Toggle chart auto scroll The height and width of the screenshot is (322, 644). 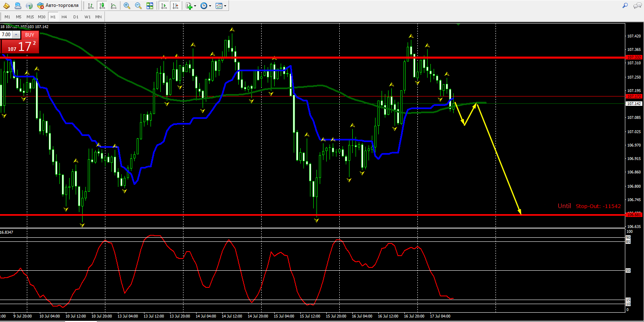[x=164, y=6]
